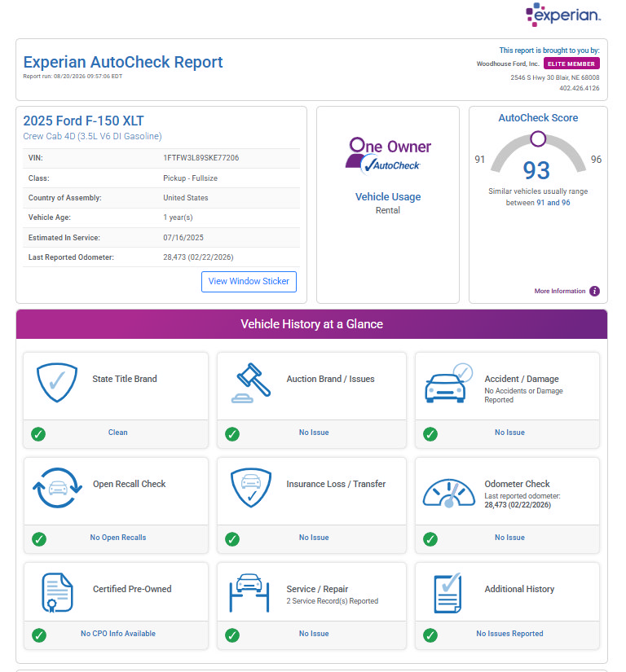Click the More Information link
This screenshot has width=626, height=672.
tap(559, 291)
